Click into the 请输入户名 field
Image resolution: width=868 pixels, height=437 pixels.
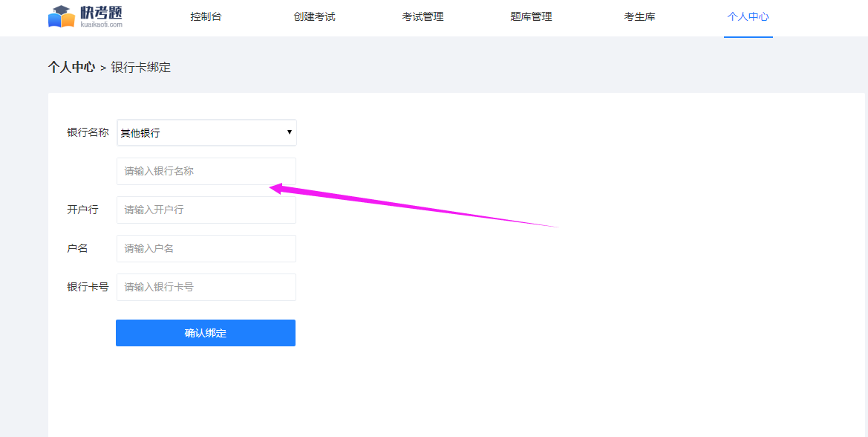(x=206, y=249)
